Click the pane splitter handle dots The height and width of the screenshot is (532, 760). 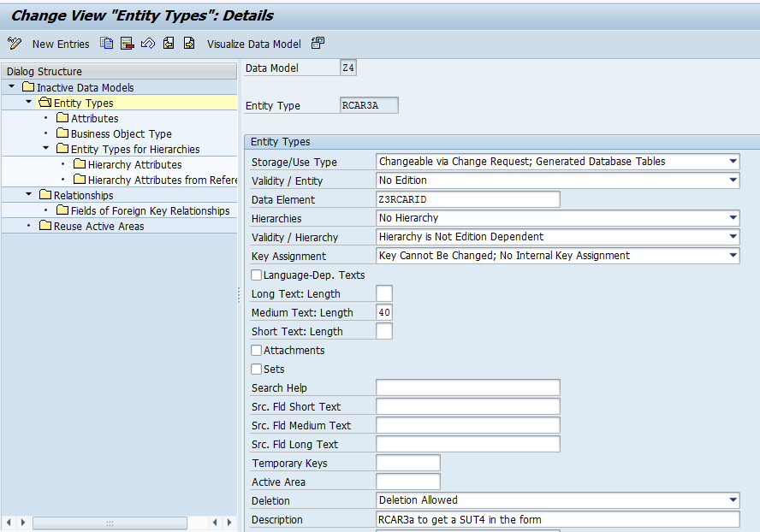(239, 295)
